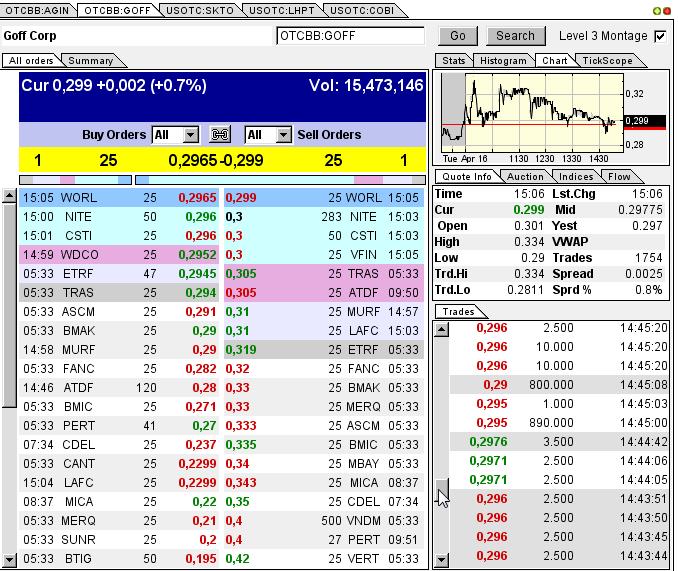The height and width of the screenshot is (571, 678).
Task: Click the Trades count 1754
Action: [x=648, y=258]
